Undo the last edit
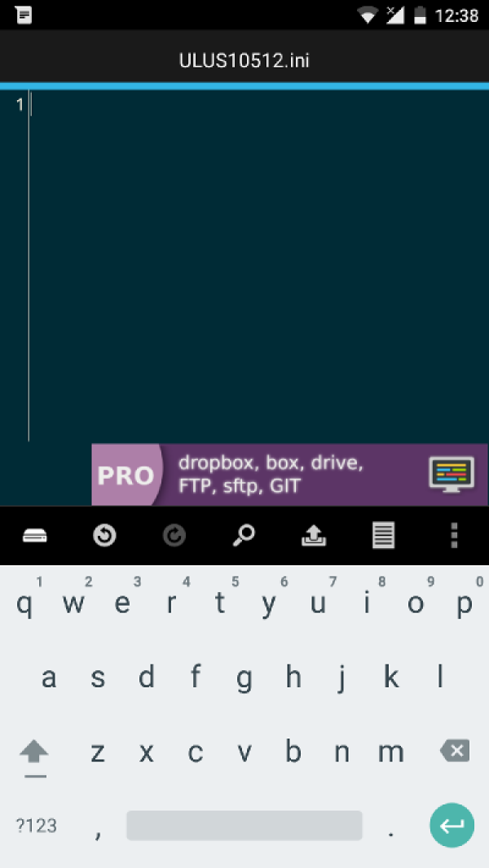The width and height of the screenshot is (489, 868). [x=104, y=535]
